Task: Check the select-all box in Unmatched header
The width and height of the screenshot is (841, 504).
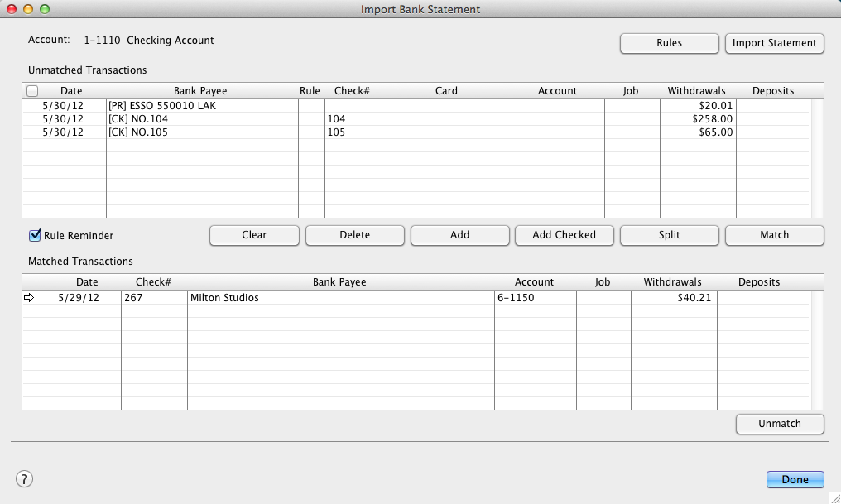Action: tap(32, 91)
